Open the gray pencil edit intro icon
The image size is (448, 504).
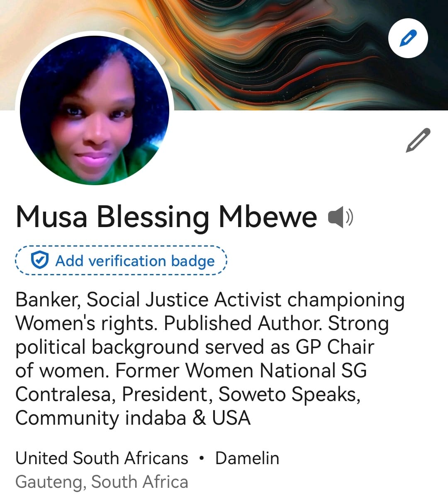(x=418, y=140)
